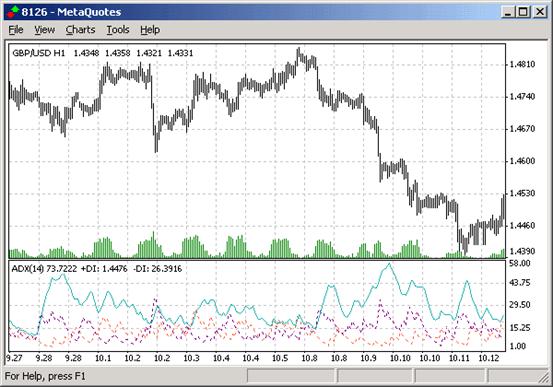Viewport: 553px width, 387px height.
Task: Click the 10.9 date axis label
Action: pyautogui.click(x=369, y=358)
